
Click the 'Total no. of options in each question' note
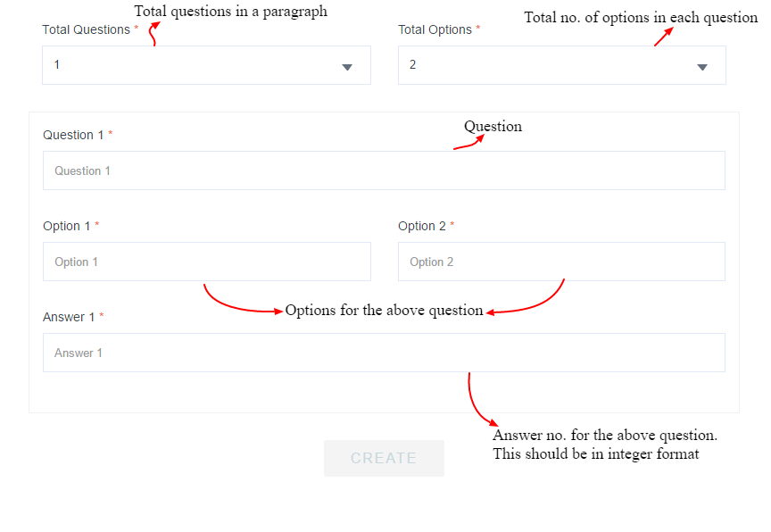pos(640,17)
